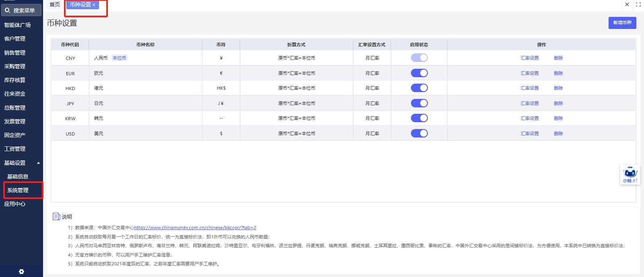This screenshot has width=644, height=277.
Task: Click the 说明 document icon
Action: 56,217
